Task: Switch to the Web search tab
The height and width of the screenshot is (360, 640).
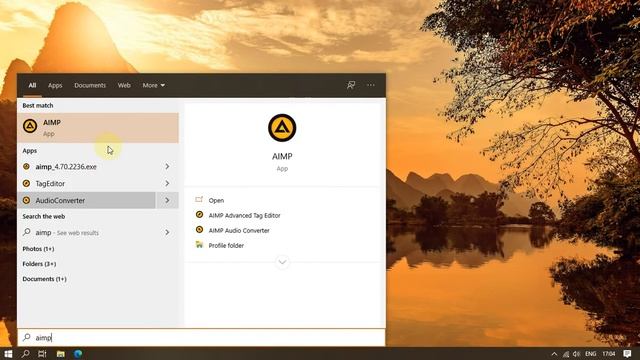Action: [x=124, y=85]
